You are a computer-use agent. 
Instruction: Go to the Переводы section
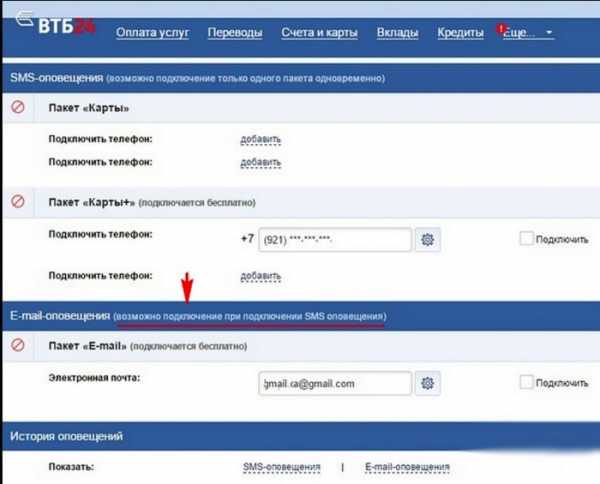(235, 33)
